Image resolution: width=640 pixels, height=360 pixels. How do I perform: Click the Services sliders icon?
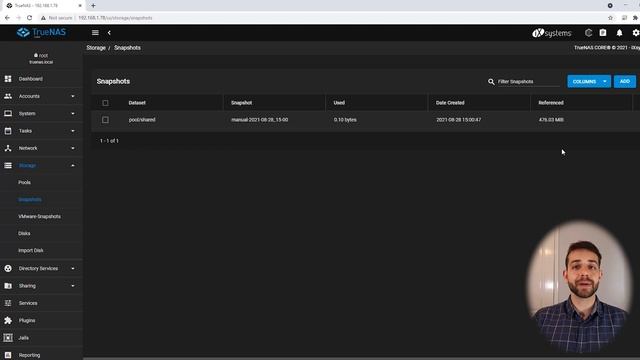tap(8, 303)
